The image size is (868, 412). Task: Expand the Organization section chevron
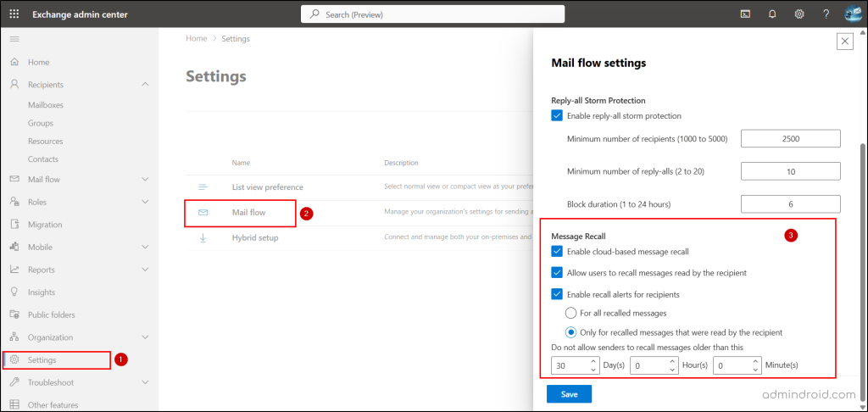point(146,337)
